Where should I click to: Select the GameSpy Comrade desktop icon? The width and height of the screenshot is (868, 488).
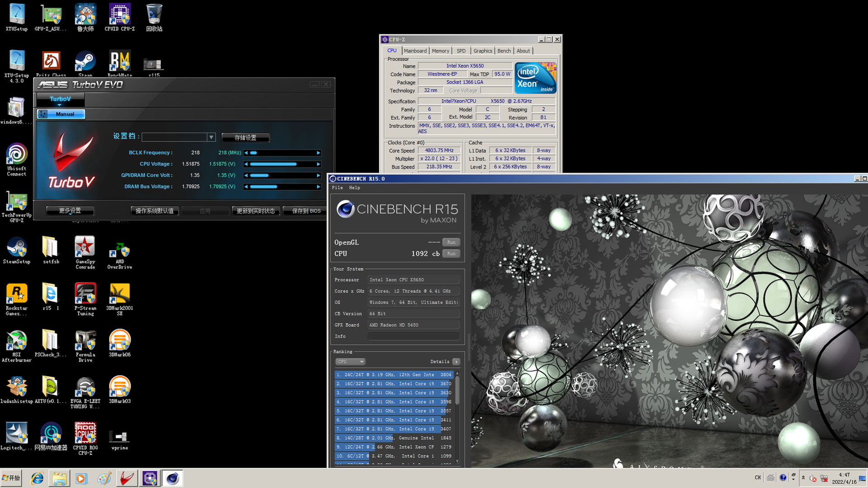click(x=85, y=253)
